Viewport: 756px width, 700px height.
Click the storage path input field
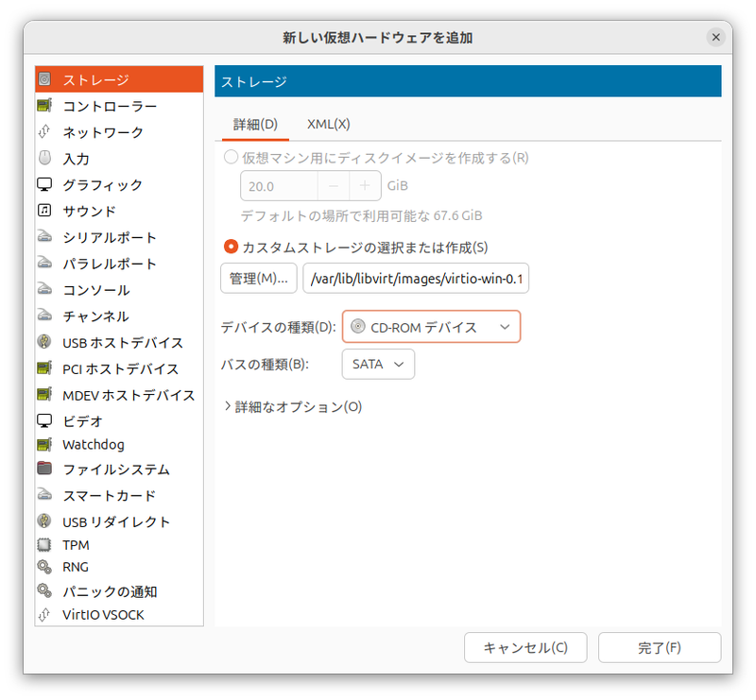[414, 278]
